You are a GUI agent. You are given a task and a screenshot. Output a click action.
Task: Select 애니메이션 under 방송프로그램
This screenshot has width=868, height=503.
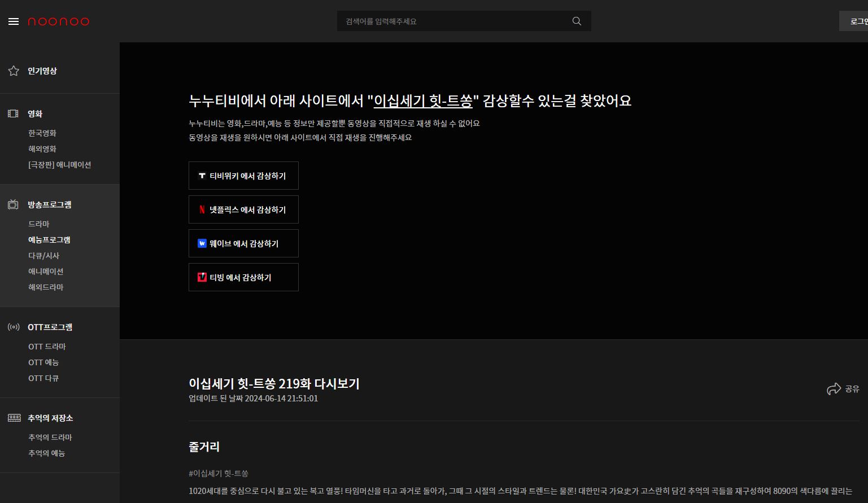tap(46, 271)
